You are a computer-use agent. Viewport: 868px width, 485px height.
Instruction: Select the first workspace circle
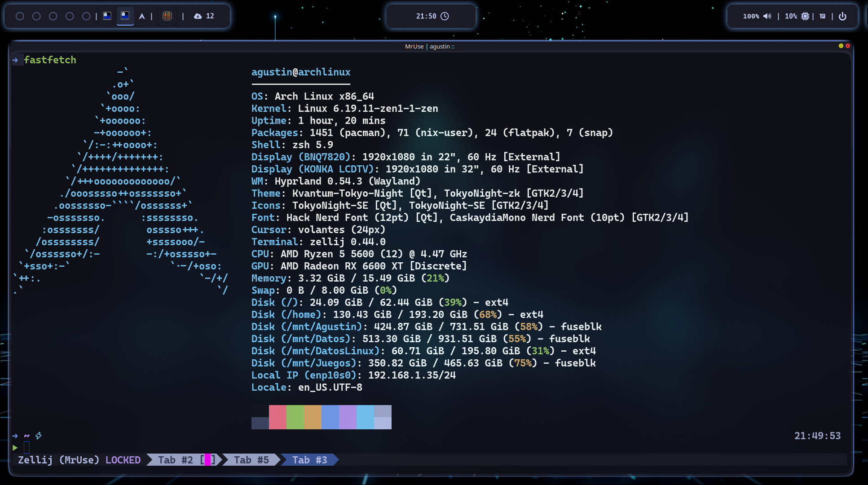[x=20, y=15]
